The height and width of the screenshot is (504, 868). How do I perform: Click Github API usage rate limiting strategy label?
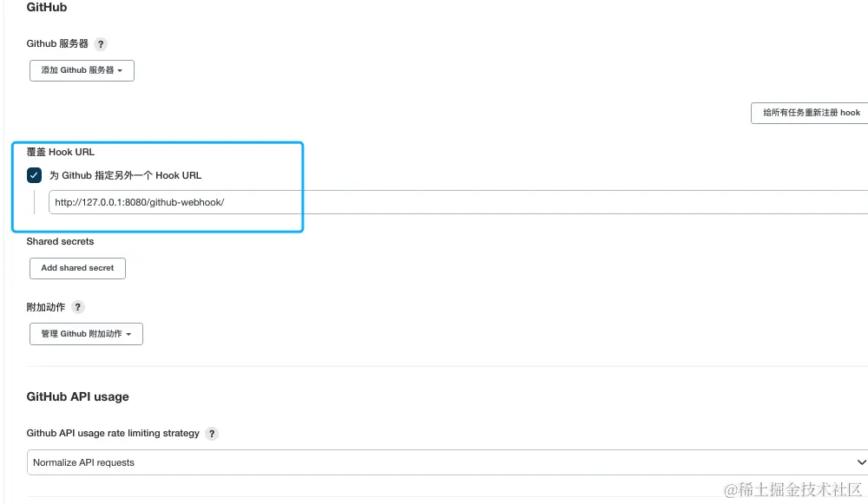click(x=113, y=433)
